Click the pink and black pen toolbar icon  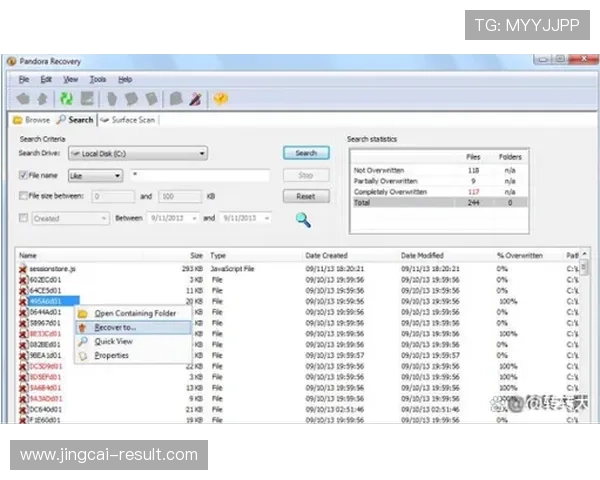(x=195, y=99)
